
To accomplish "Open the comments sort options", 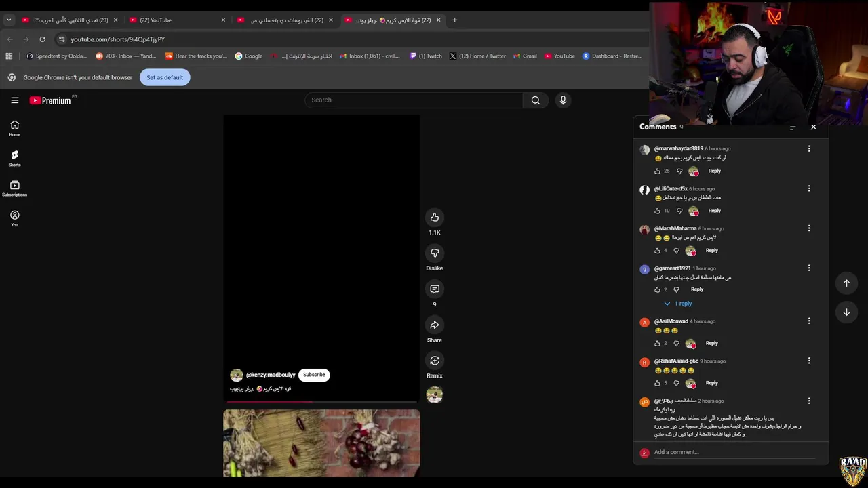I will [x=793, y=127].
